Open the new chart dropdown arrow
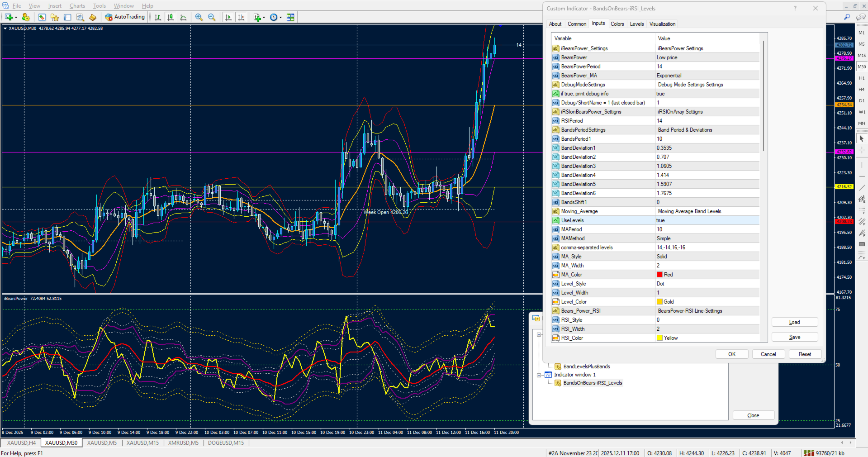The image size is (868, 457). coord(16,18)
